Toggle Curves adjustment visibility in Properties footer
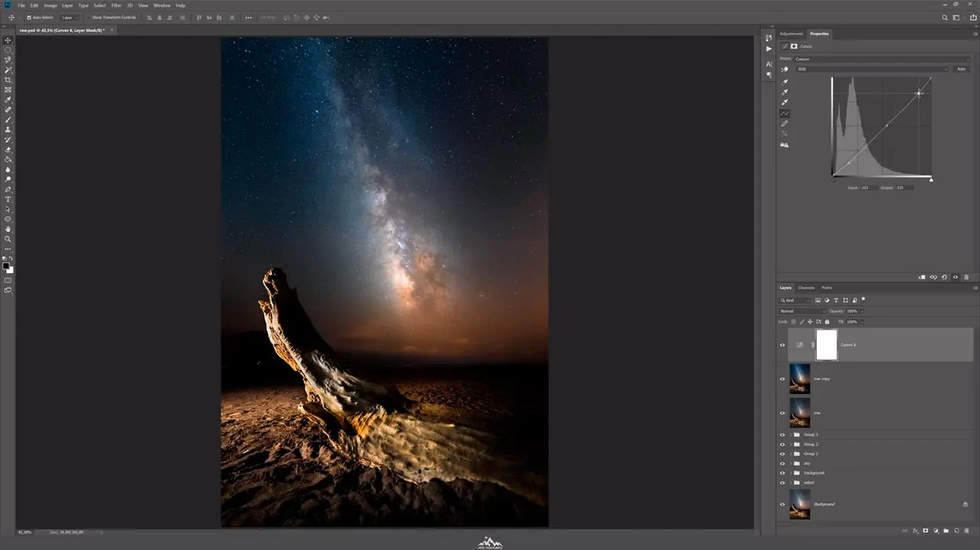This screenshot has width=980, height=550. (x=955, y=277)
